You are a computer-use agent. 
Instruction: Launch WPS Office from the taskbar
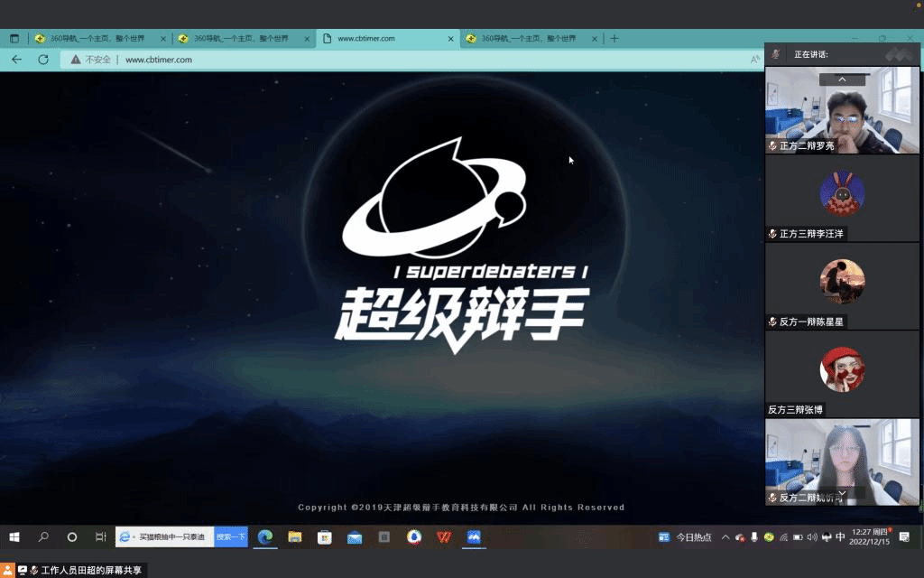pyautogui.click(x=444, y=537)
